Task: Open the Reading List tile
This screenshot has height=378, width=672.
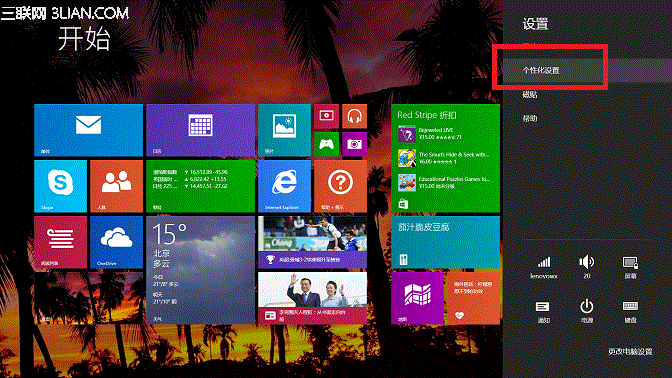Action: [x=60, y=242]
